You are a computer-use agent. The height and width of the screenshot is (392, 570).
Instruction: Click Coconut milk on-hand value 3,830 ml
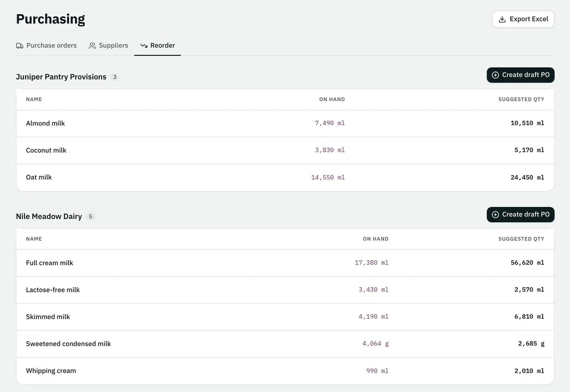tap(330, 150)
